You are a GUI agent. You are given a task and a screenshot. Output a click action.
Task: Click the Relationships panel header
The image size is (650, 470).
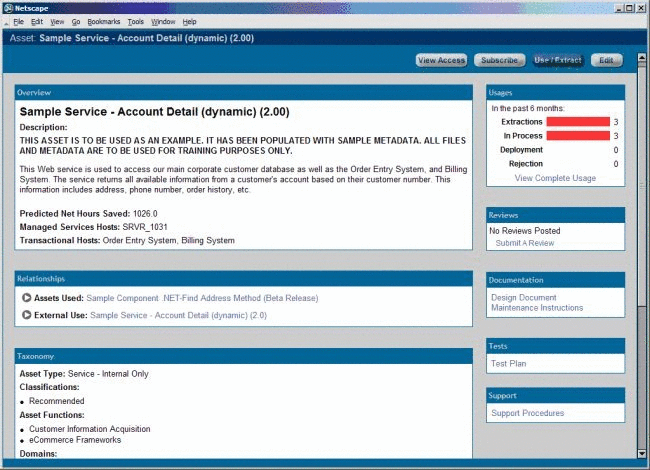click(x=244, y=279)
